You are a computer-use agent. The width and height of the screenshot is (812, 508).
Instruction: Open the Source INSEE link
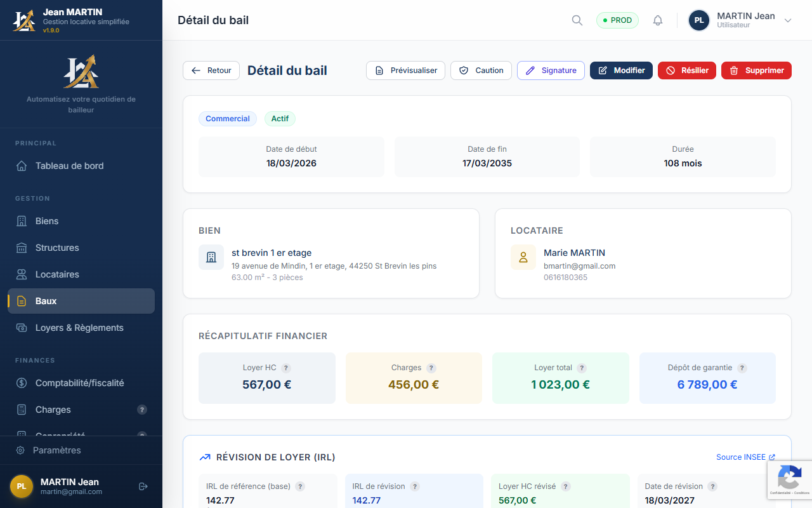(745, 457)
